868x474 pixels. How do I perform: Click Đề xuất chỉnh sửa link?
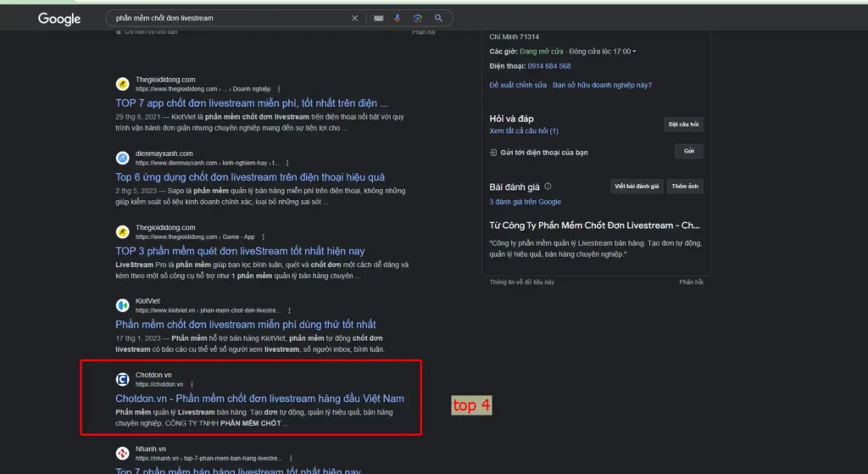tap(518, 86)
